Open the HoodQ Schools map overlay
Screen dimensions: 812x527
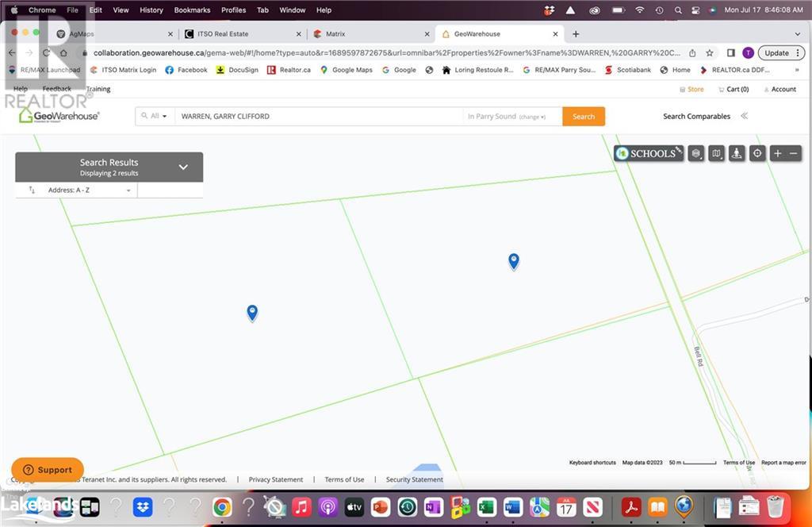point(648,153)
